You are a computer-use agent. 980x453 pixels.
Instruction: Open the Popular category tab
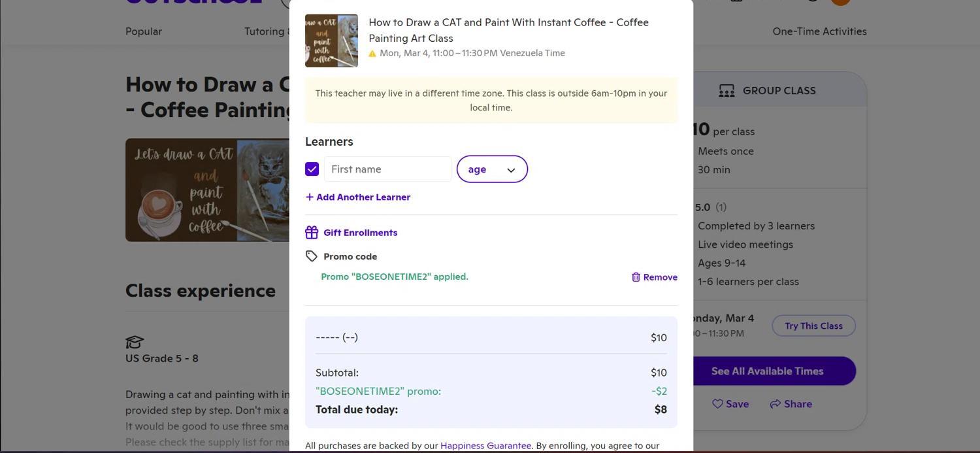(x=144, y=31)
